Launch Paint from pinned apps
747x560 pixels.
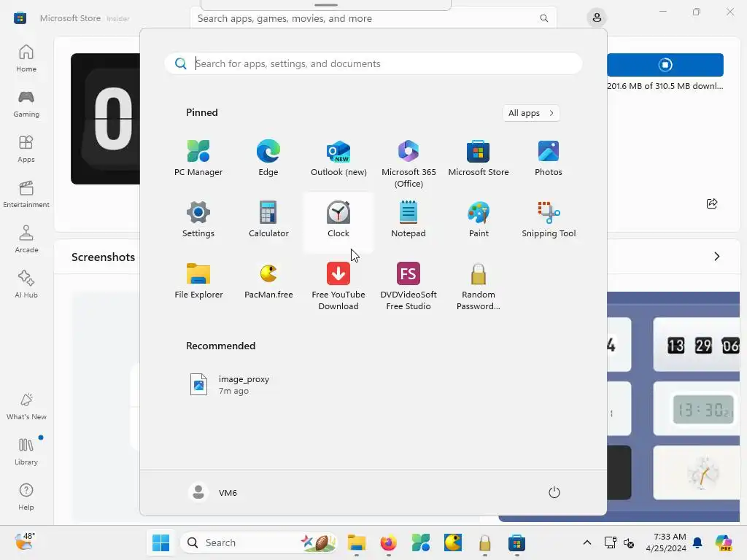(x=479, y=219)
